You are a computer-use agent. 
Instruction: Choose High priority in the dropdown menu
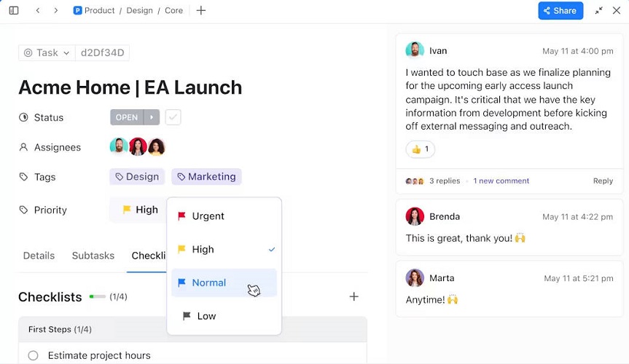tap(224, 250)
